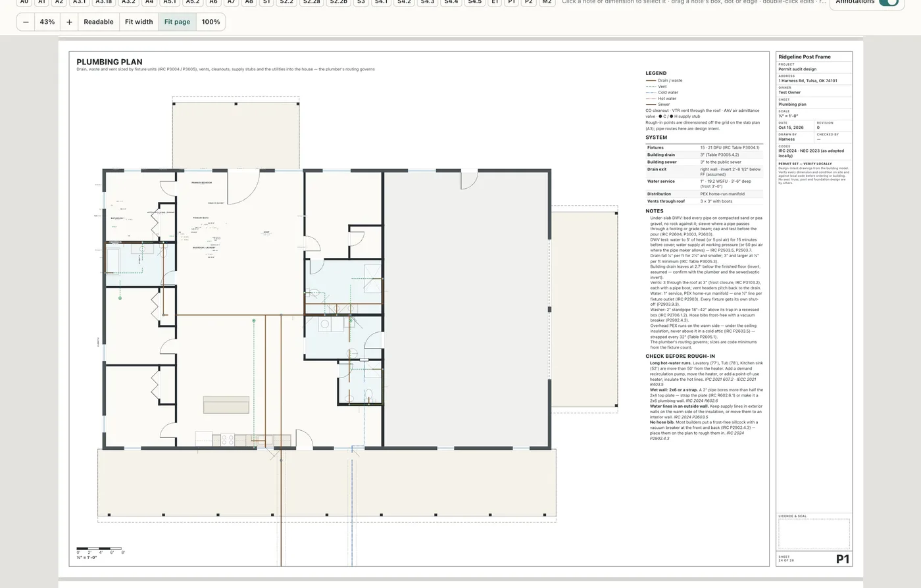Zoom in with the plus button
Viewport: 921px width, 588px height.
point(69,22)
